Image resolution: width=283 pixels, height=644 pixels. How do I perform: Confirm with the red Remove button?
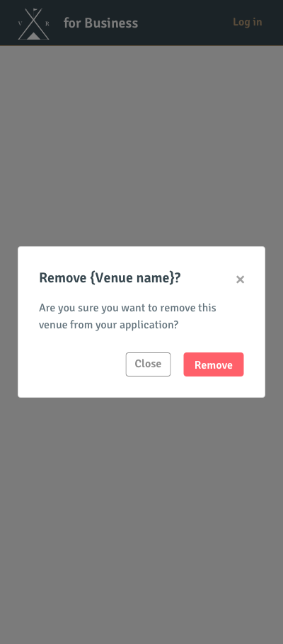coord(214,364)
